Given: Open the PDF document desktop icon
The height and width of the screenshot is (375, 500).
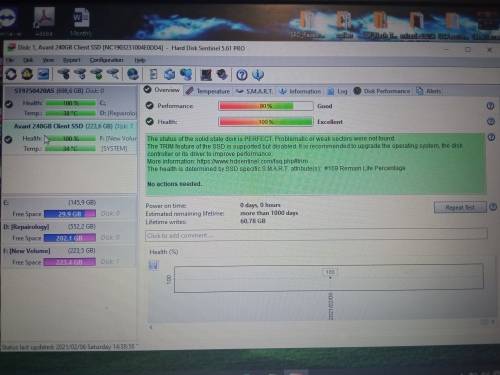Looking at the screenshot, I should [x=44, y=21].
